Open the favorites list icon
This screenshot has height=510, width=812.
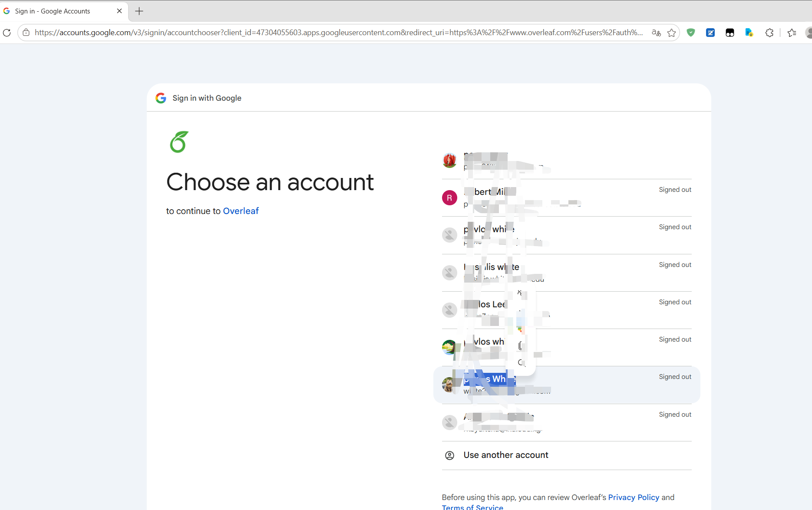tap(792, 33)
